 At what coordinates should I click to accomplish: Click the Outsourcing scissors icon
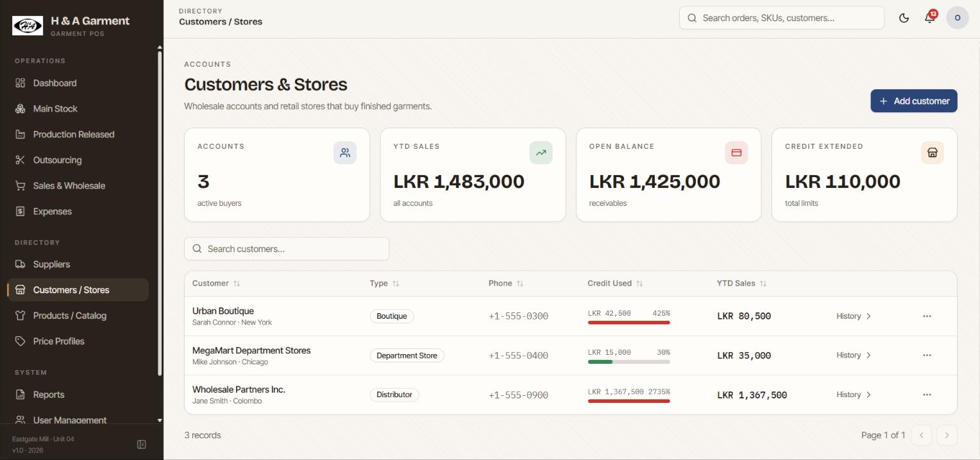coord(20,160)
